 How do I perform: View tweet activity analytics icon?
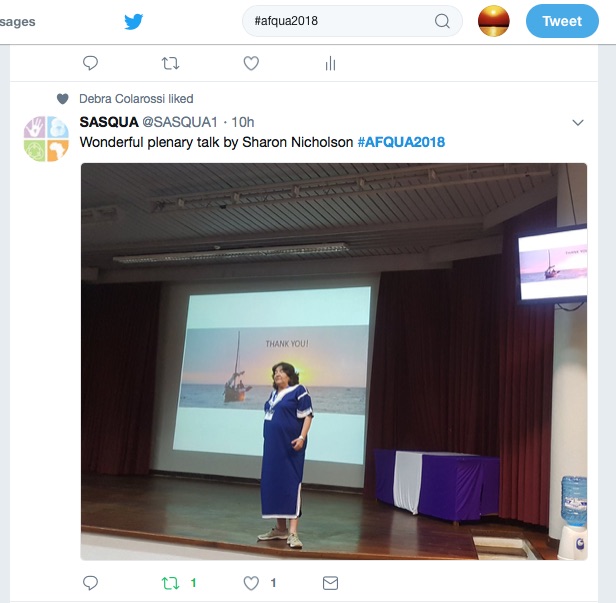[x=330, y=63]
